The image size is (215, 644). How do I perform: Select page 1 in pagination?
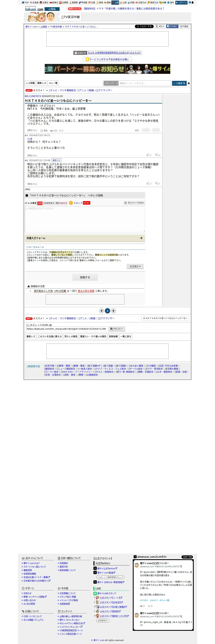pos(107,311)
